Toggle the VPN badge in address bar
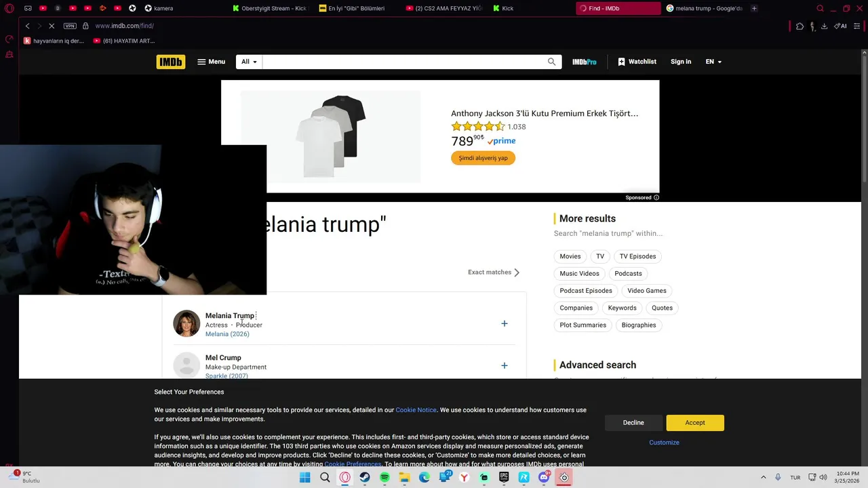Screen dimensions: 868x488 70,26
